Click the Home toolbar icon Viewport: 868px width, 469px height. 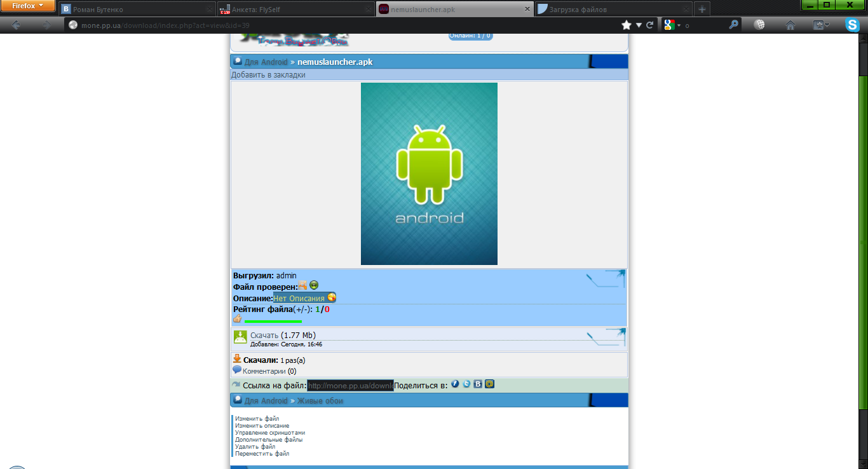click(790, 25)
